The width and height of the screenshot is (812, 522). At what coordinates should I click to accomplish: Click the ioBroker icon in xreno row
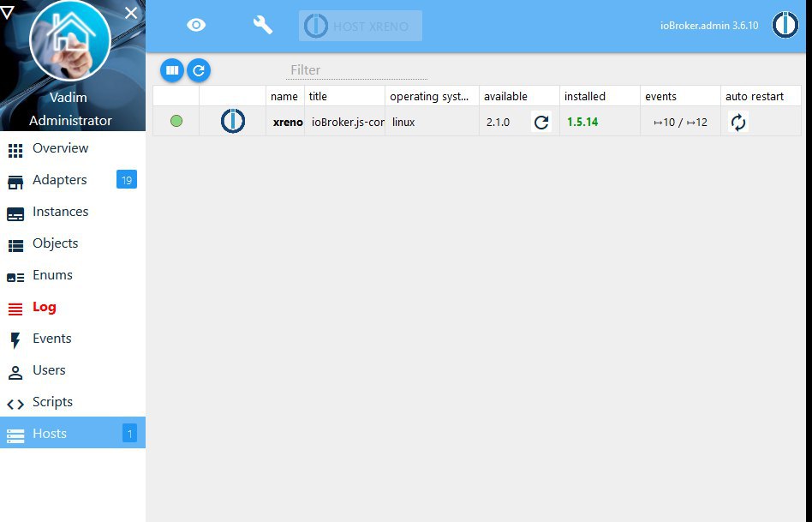[232, 122]
